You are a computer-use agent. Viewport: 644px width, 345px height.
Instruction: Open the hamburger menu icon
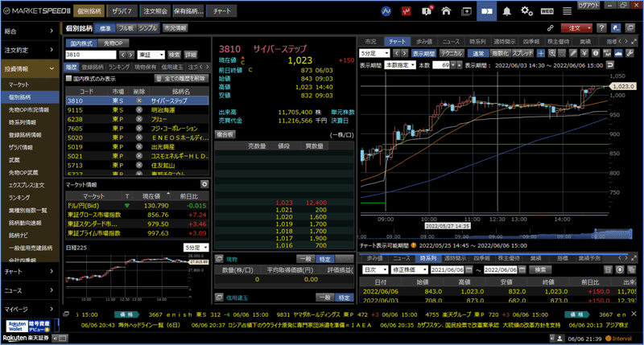coord(568,11)
